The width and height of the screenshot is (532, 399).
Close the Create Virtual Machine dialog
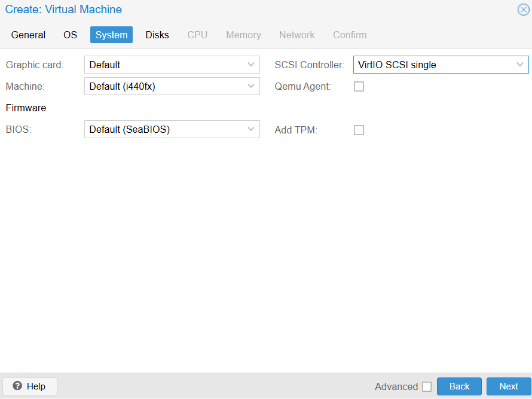pyautogui.click(x=523, y=9)
